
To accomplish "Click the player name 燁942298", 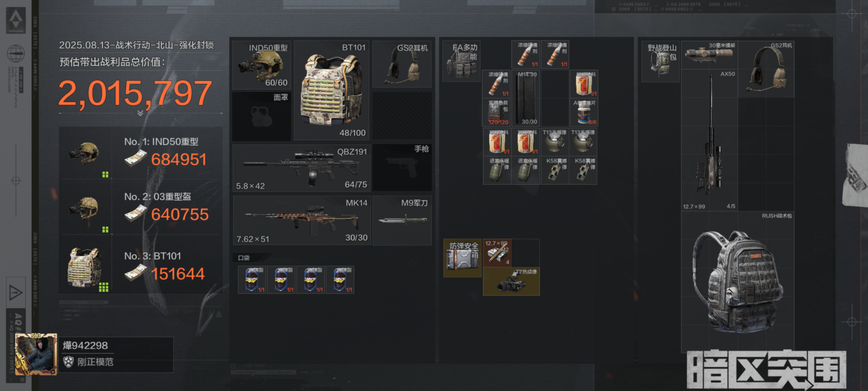I will 85,345.
